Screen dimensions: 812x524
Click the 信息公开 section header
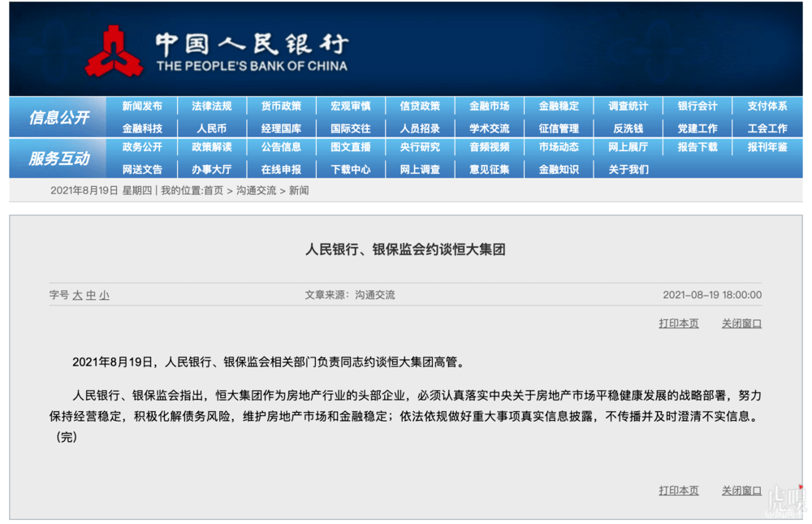[59, 118]
